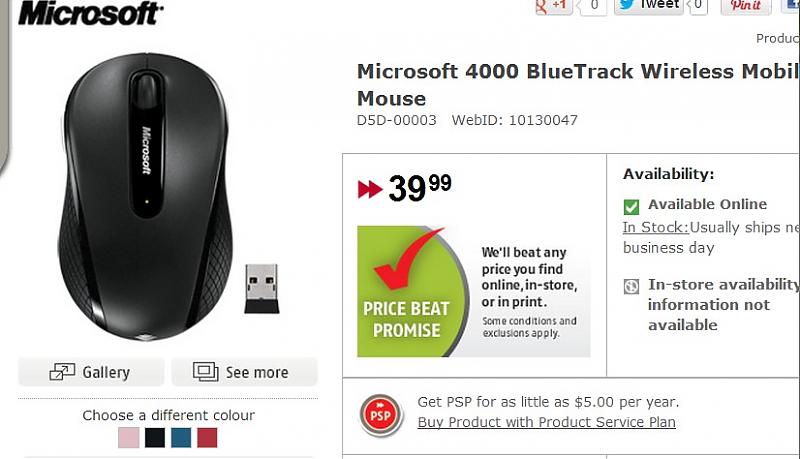The height and width of the screenshot is (459, 800).
Task: Select the blue colour swatch
Action: [181, 438]
